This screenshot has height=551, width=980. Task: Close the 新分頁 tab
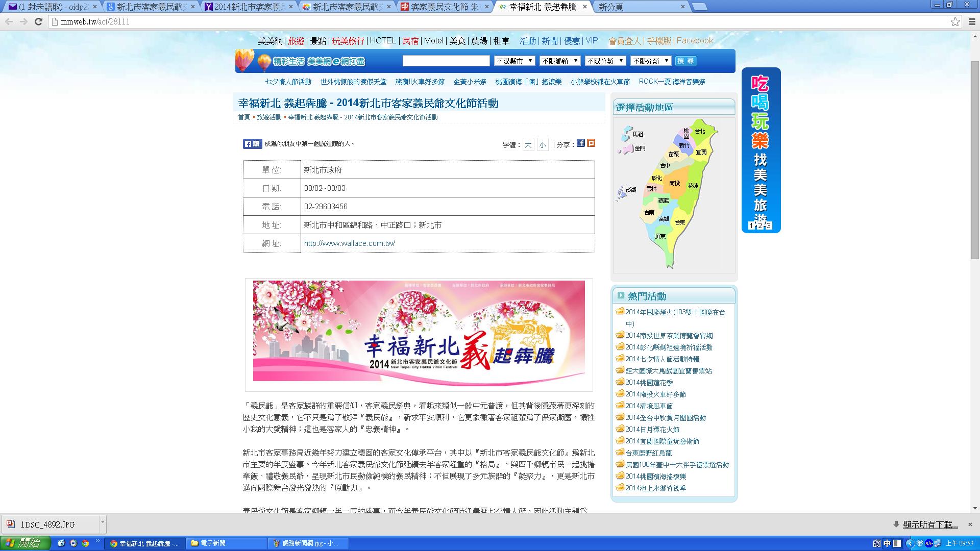pyautogui.click(x=683, y=7)
